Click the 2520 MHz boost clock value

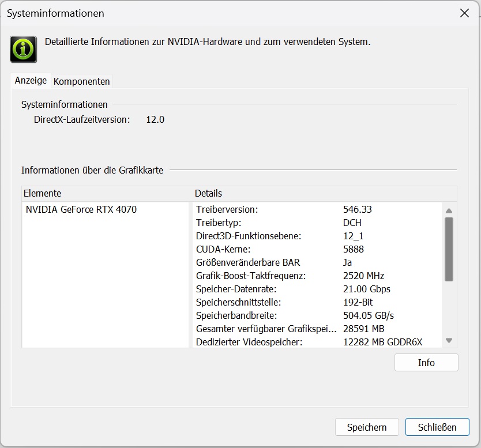(x=363, y=276)
